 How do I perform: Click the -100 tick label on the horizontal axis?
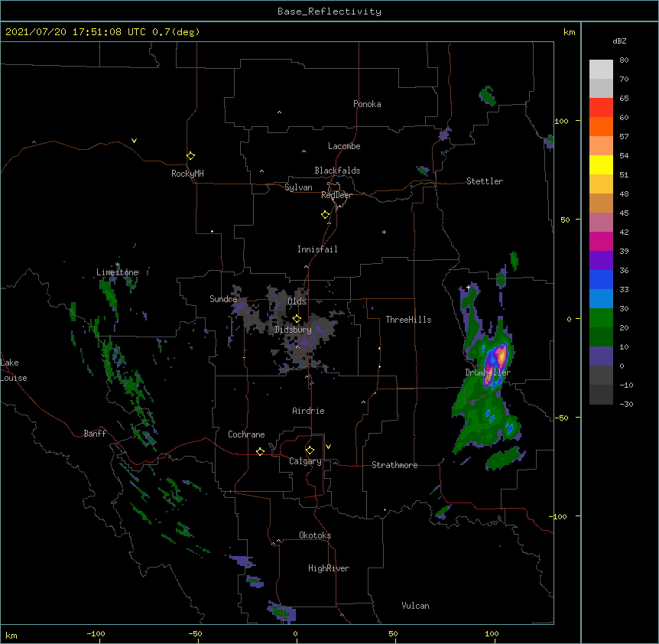click(96, 633)
